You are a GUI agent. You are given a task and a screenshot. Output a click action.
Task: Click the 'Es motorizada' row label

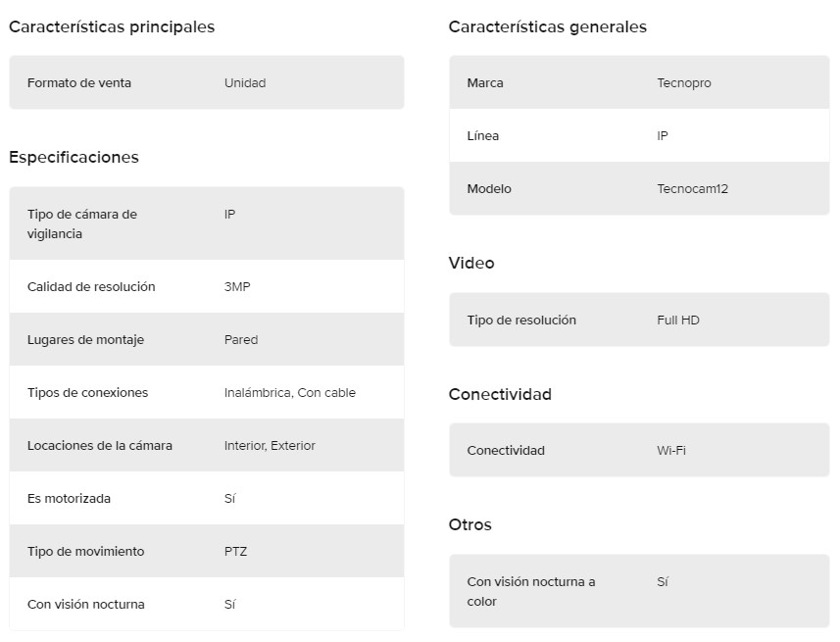(69, 499)
